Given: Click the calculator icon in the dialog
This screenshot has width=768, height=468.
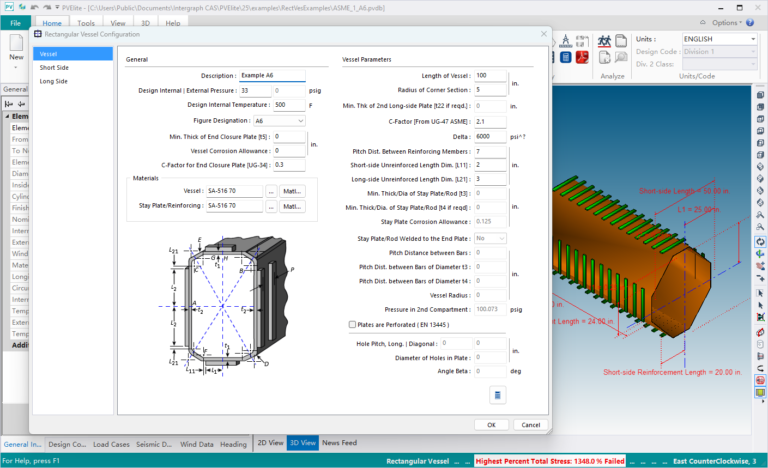Looking at the screenshot, I should pyautogui.click(x=497, y=395).
